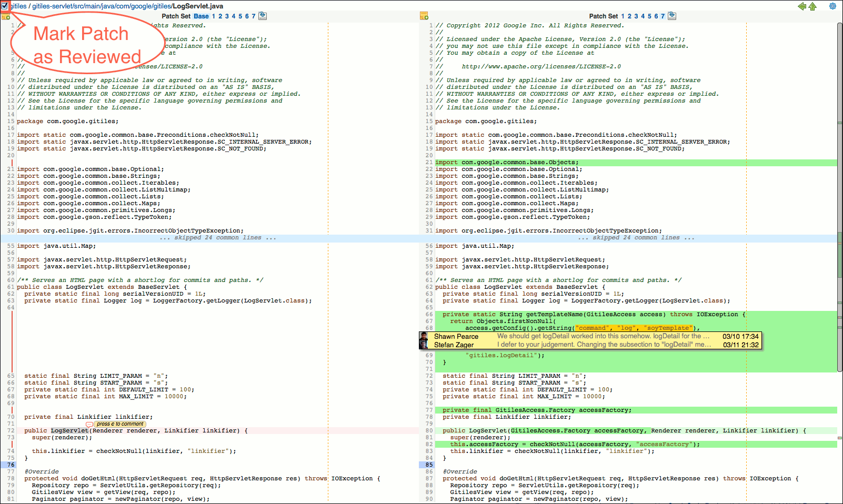Switch the right pane to Patch Set 3
Screen dimensions: 843x504
(x=636, y=16)
